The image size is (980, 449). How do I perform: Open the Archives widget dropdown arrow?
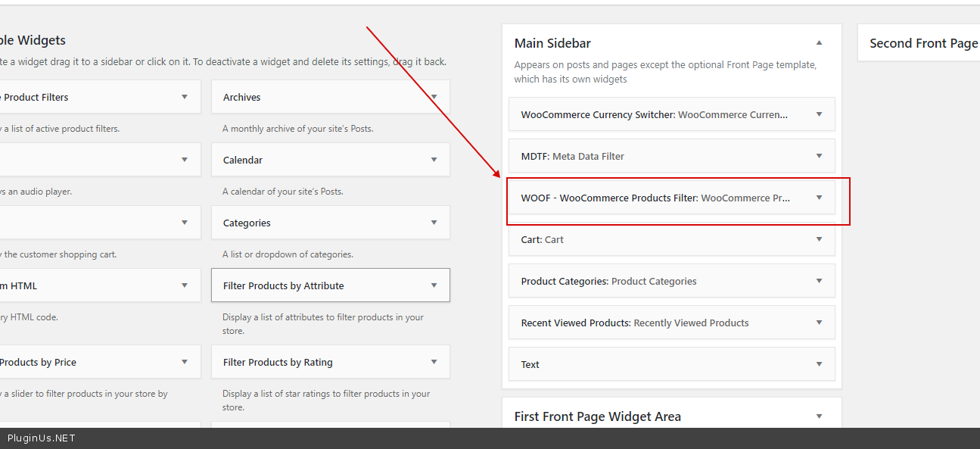tap(434, 97)
